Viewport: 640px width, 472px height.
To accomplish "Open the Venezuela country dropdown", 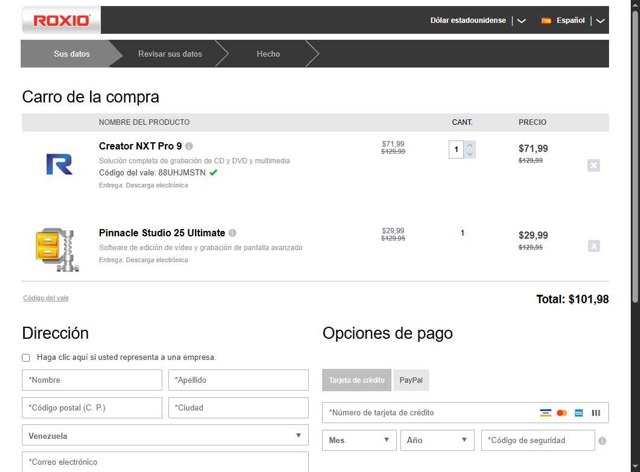I will point(165,435).
